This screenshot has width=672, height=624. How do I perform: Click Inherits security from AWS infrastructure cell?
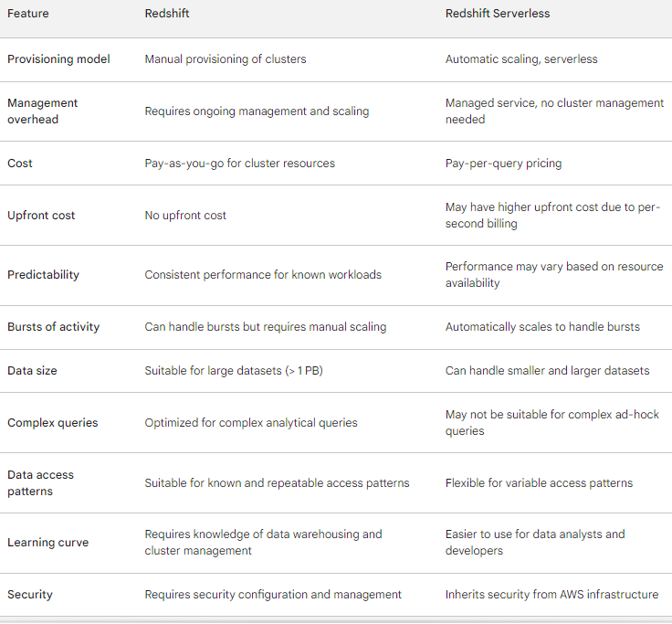coord(551,595)
